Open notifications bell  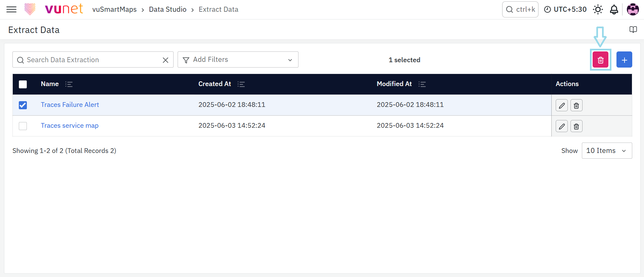[614, 9]
